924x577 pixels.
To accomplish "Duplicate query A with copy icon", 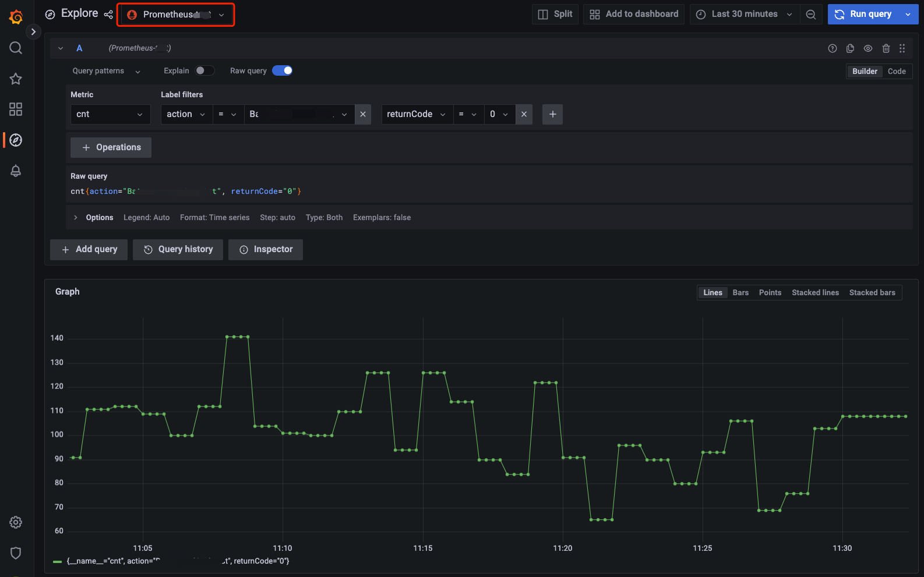I will point(850,48).
